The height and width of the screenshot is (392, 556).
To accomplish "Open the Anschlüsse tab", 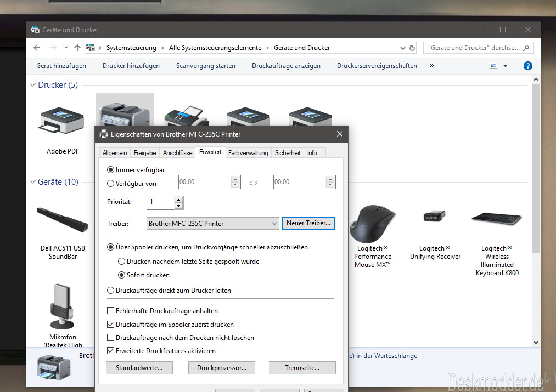I will [178, 153].
